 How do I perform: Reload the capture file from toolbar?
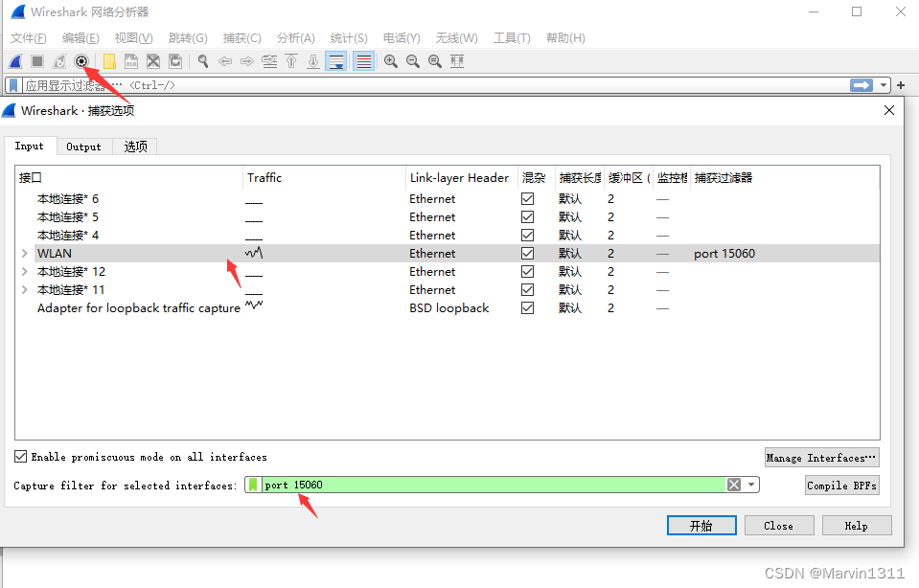pyautogui.click(x=175, y=61)
